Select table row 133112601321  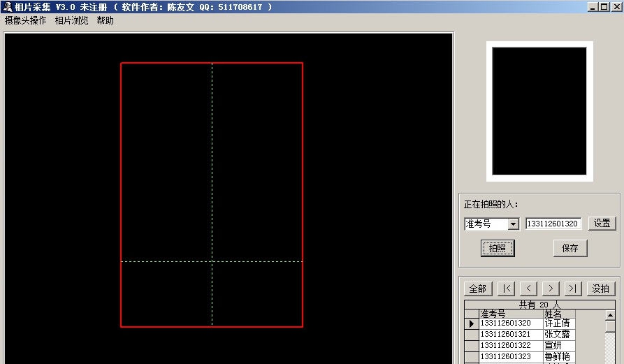click(519, 334)
